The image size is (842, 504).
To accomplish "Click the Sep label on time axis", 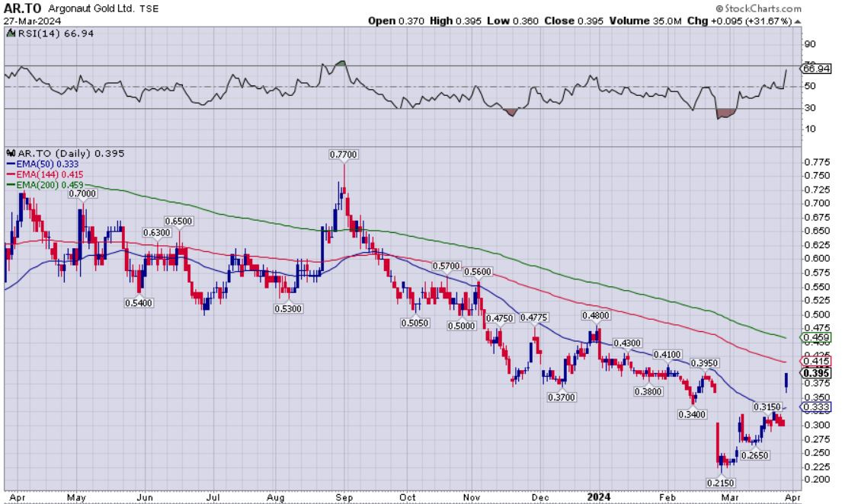I will (x=344, y=498).
